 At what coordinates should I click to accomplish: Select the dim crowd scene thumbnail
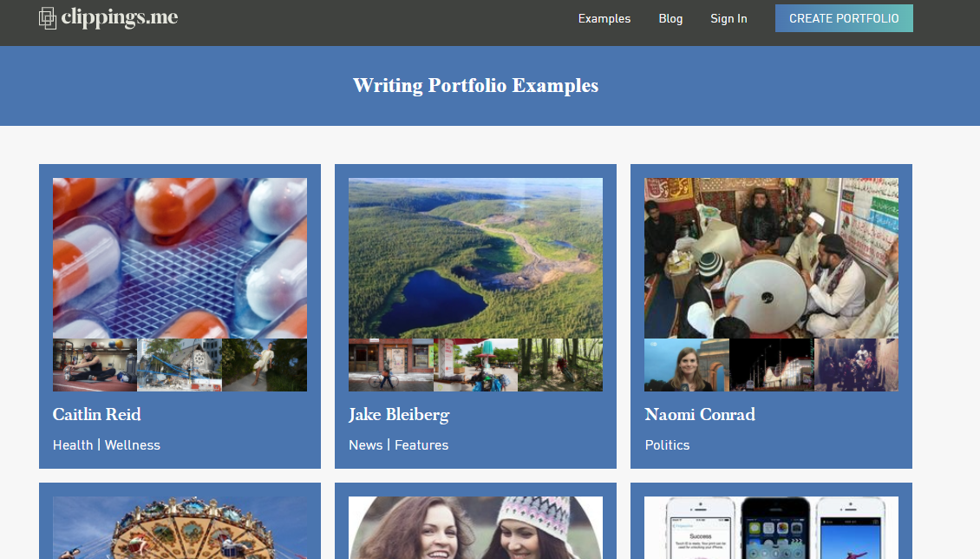[x=856, y=365]
